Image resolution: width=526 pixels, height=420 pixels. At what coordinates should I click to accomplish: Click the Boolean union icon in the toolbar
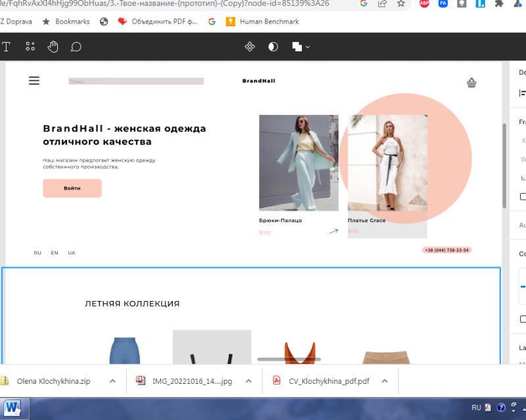click(x=297, y=47)
